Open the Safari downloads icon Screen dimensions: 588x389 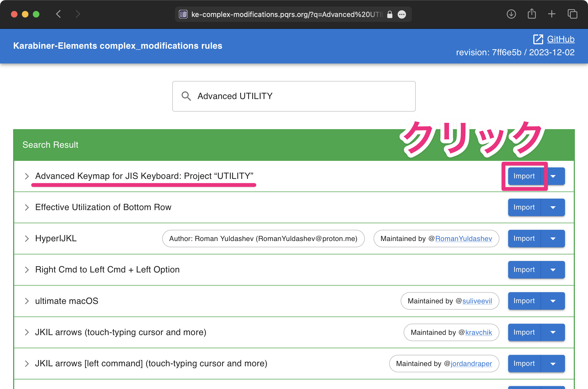pos(511,14)
